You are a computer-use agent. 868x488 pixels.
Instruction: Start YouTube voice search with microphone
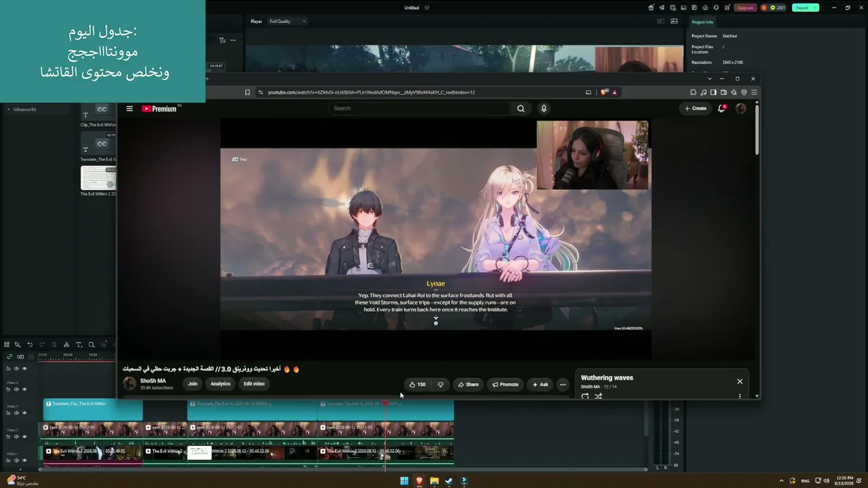tap(543, 108)
